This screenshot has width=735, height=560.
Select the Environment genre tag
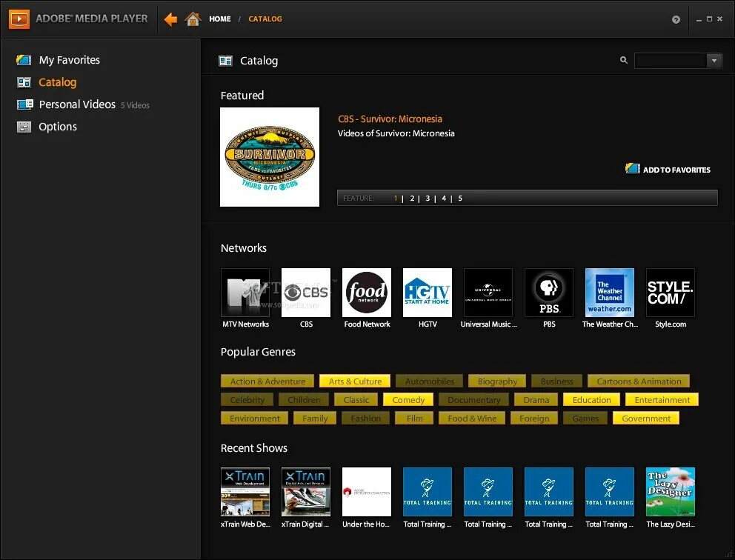255,418
